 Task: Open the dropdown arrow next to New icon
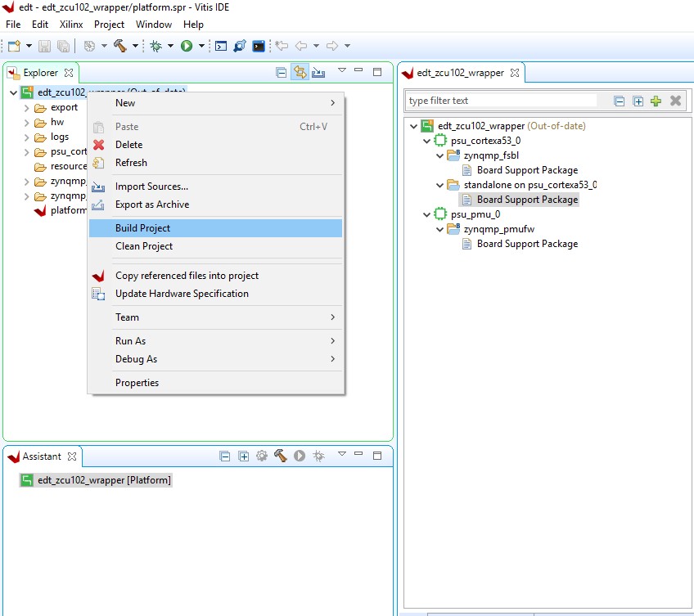pos(29,46)
